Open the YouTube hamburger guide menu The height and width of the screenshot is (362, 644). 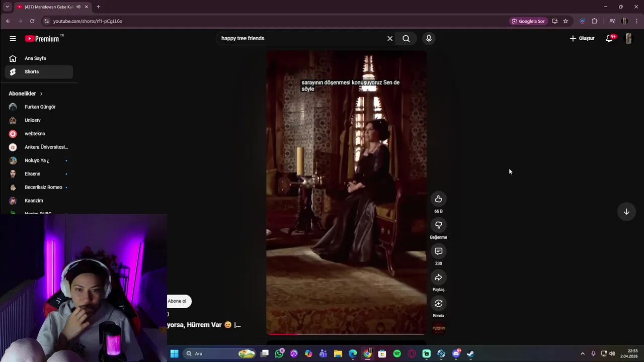click(x=13, y=38)
